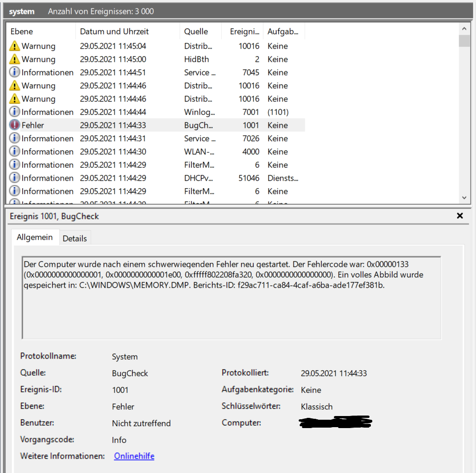Sort by Datum und Uhrzeit column header
Screen dimensions: 476x473
point(127,32)
